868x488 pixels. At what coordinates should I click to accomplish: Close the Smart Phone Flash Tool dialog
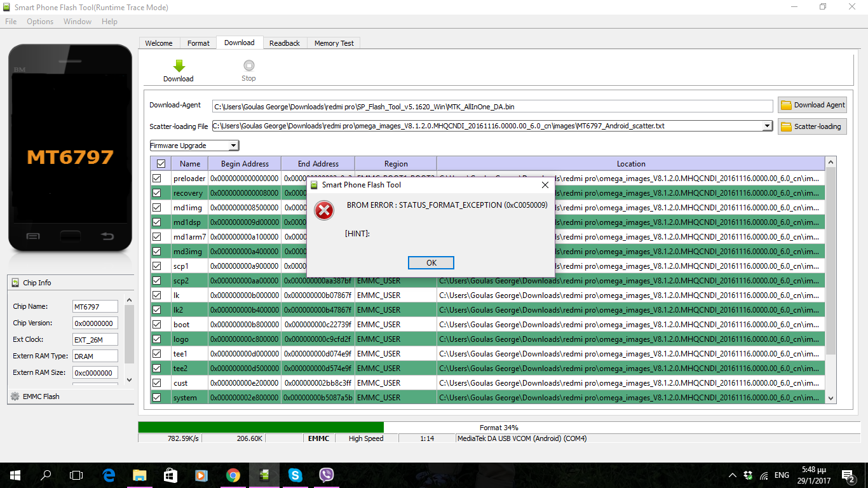pyautogui.click(x=545, y=185)
